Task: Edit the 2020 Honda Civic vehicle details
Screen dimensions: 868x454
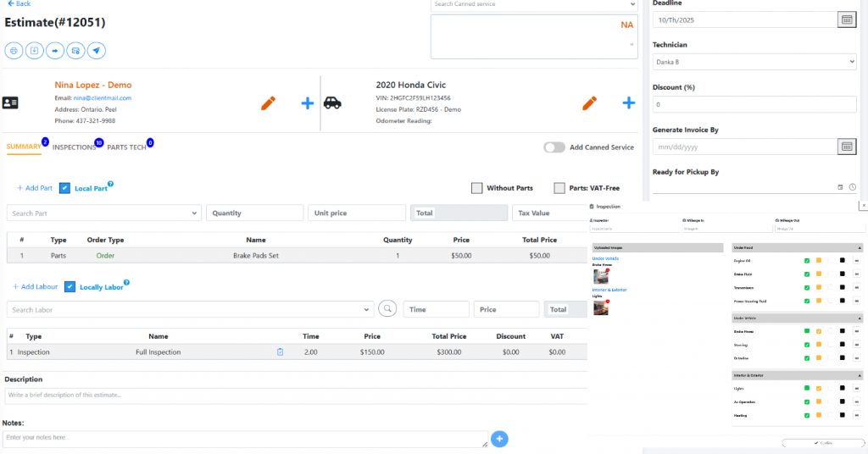Action: 589,103
